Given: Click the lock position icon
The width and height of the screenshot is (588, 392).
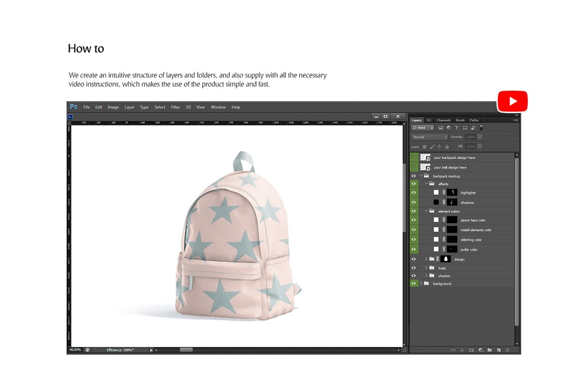Looking at the screenshot, I should tap(439, 147).
